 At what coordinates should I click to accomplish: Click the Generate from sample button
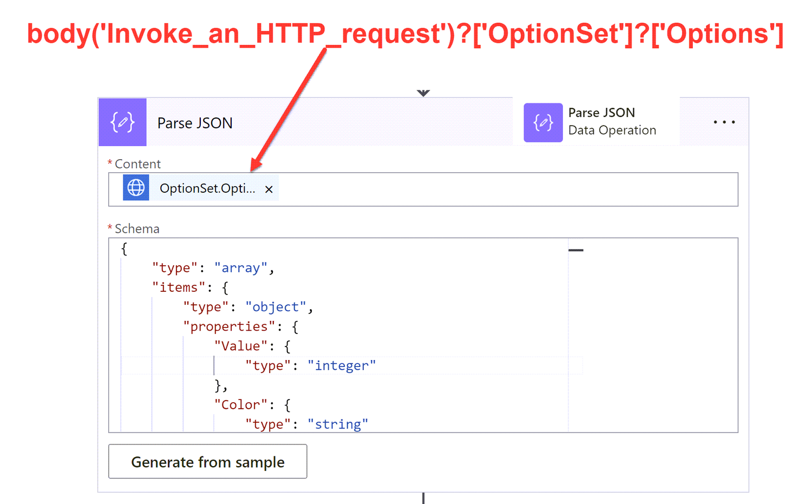point(207,461)
